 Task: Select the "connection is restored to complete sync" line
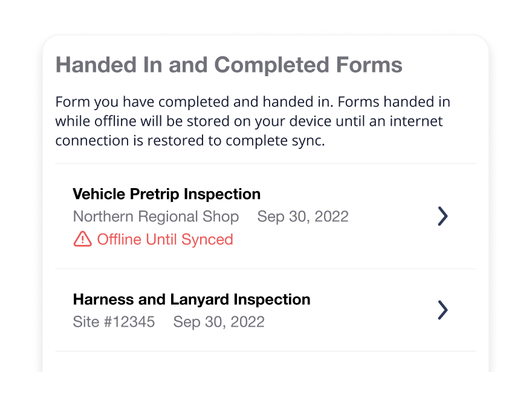(x=190, y=141)
